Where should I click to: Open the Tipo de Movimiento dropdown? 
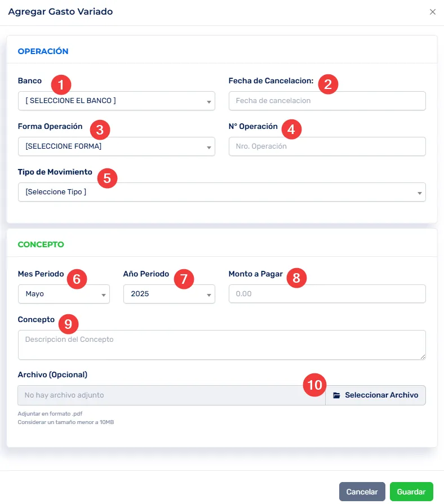[x=221, y=192]
